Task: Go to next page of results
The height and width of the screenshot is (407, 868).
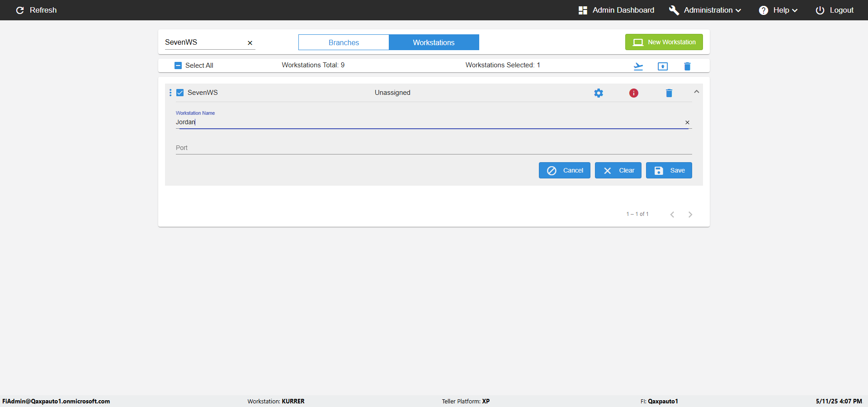Action: (x=690, y=215)
